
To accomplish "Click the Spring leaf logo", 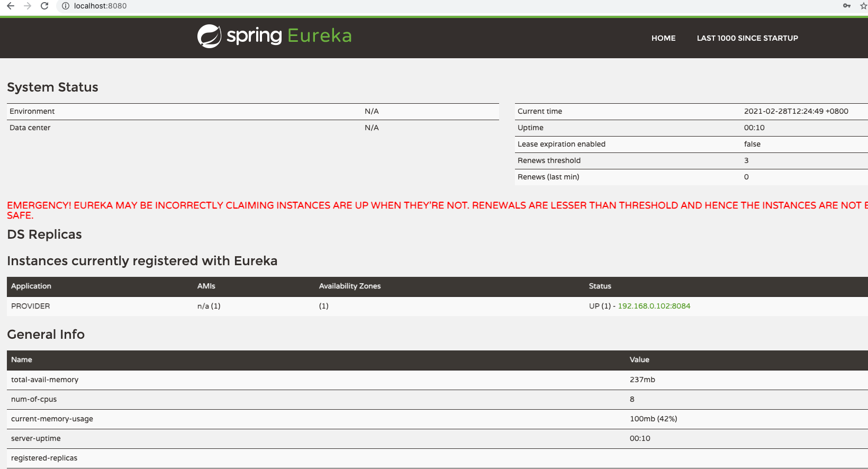I will (209, 36).
